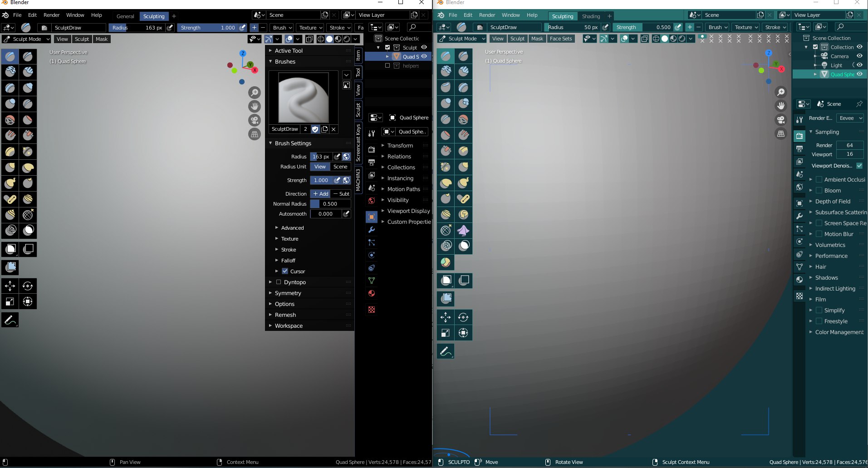Screen dimensions: 868x468
Task: Enable the Bloom checkbox
Action: click(x=819, y=191)
